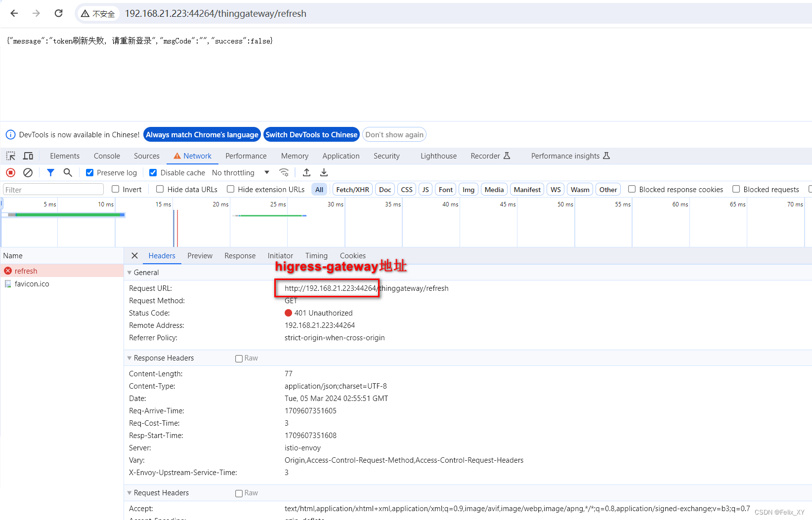
Task: Open the Initiator tab
Action: (x=281, y=256)
